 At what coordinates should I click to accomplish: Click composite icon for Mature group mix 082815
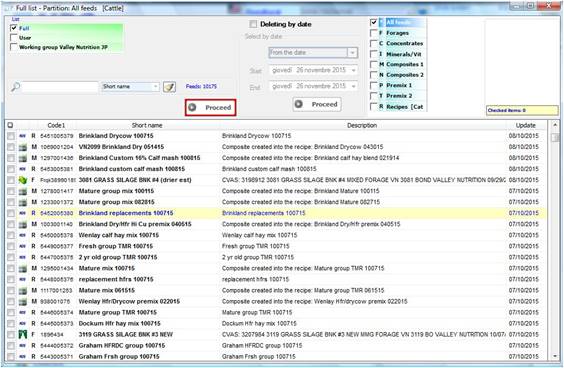pyautogui.click(x=23, y=202)
